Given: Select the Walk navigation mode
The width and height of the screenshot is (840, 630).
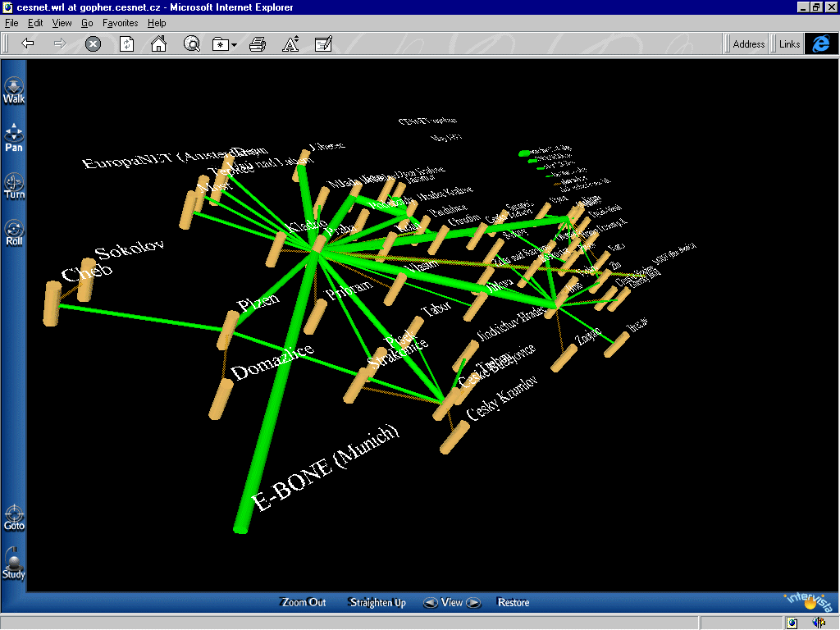Looking at the screenshot, I should coord(14,89).
